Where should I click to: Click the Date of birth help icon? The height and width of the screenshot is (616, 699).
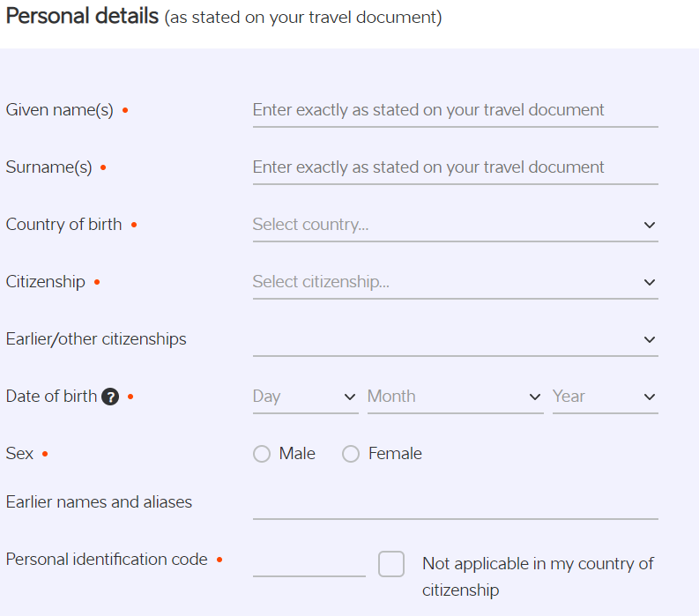pos(110,397)
